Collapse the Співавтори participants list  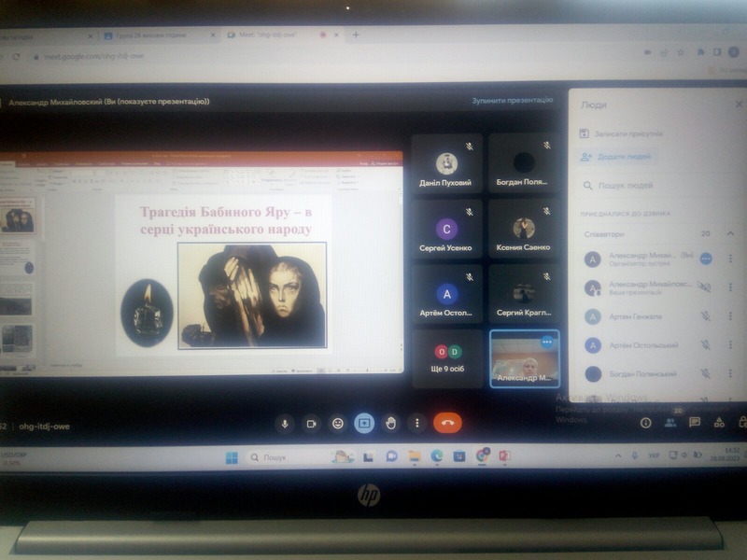click(730, 233)
